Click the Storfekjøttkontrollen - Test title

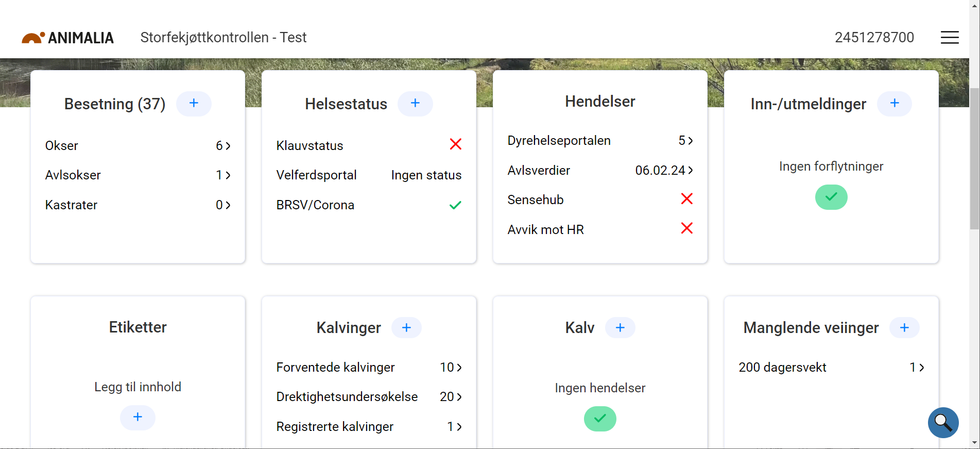pyautogui.click(x=223, y=38)
